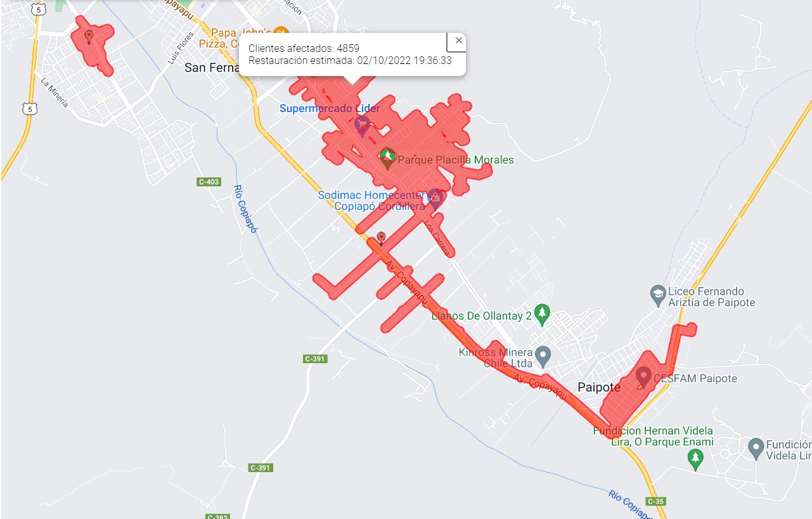
Task: Click the Paipote town label
Action: point(598,387)
